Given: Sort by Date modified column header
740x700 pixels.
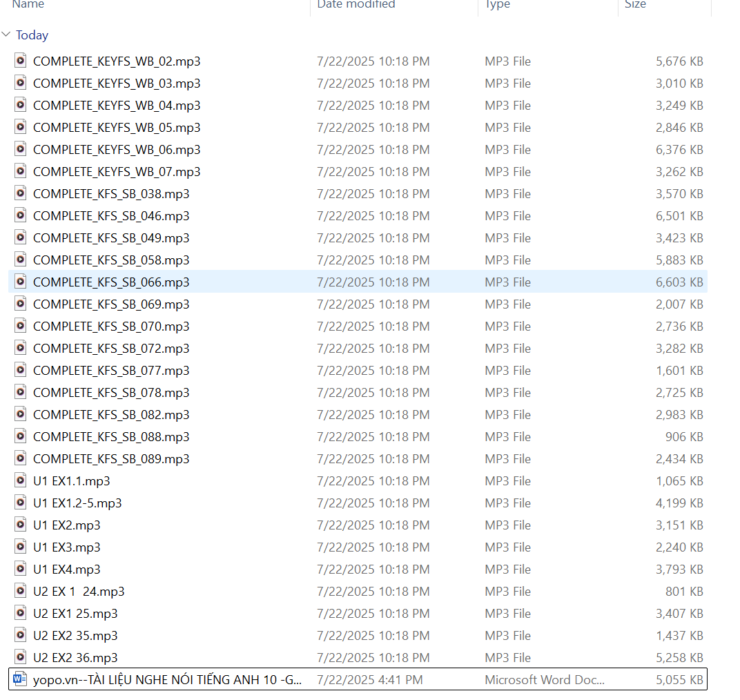Looking at the screenshot, I should (356, 5).
